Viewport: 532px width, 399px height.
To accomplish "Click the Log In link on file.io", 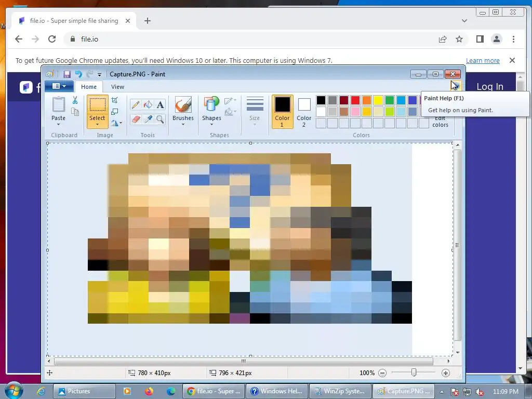I will pos(490,87).
